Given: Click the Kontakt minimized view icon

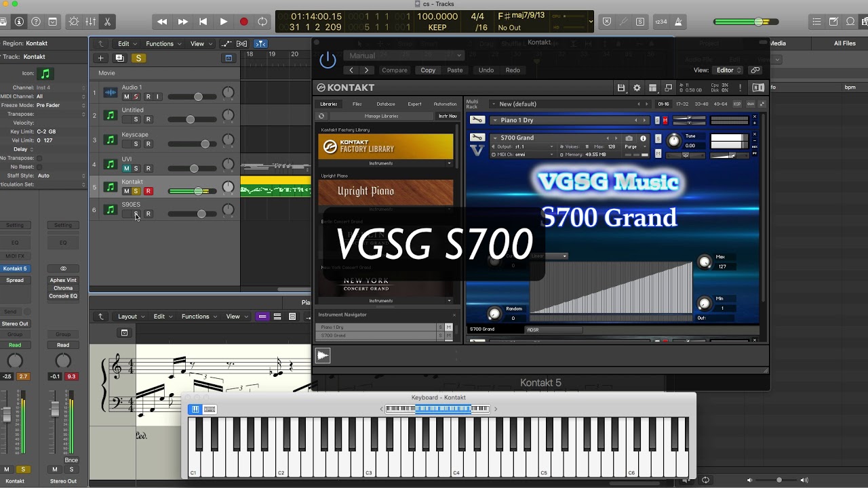Looking at the screenshot, I should click(668, 87).
